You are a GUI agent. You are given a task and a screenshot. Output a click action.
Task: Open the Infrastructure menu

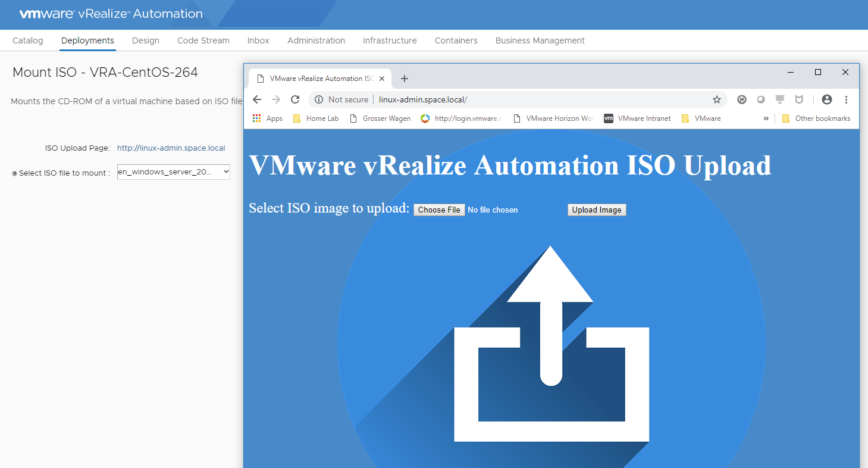pos(390,40)
